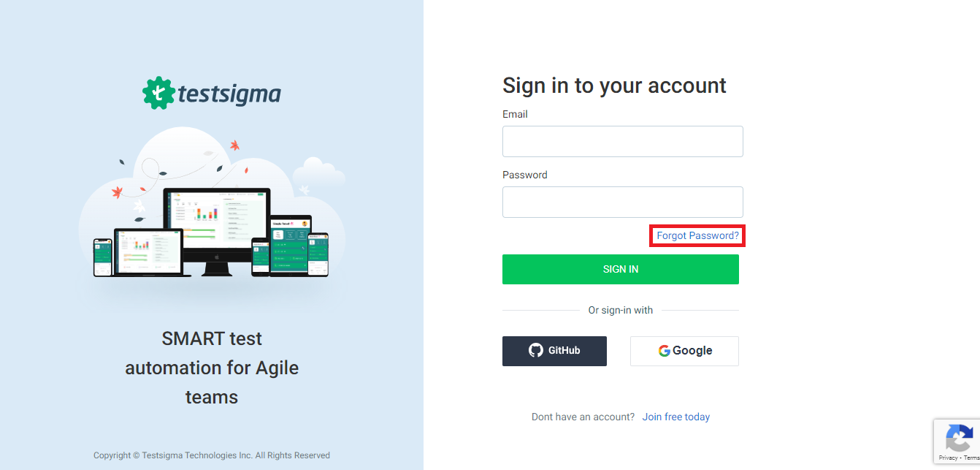Sign in with the GitHub button label
The width and height of the screenshot is (980, 470).
[564, 351]
